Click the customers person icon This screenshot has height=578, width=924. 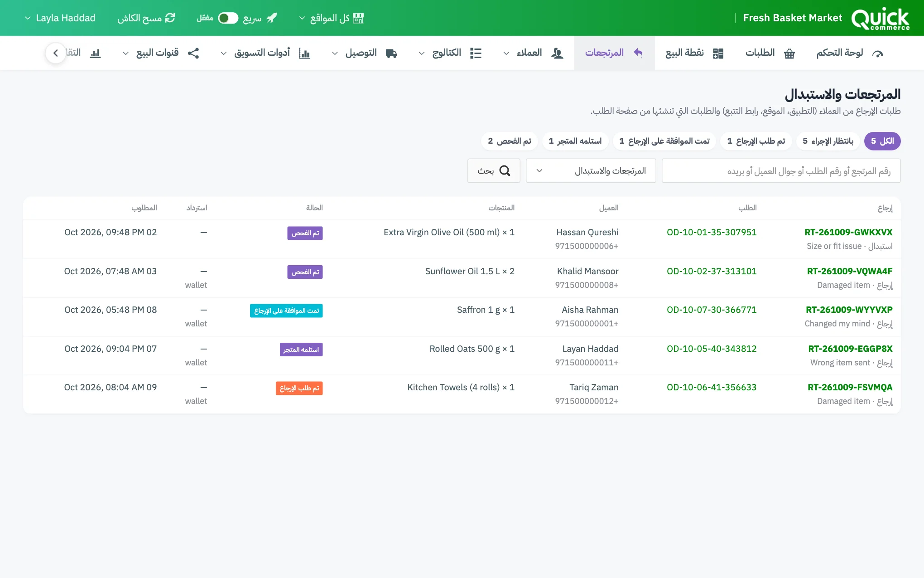557,53
